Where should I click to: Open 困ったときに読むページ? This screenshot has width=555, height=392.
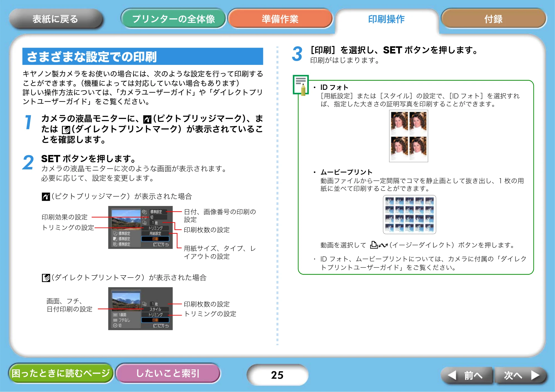click(x=61, y=373)
